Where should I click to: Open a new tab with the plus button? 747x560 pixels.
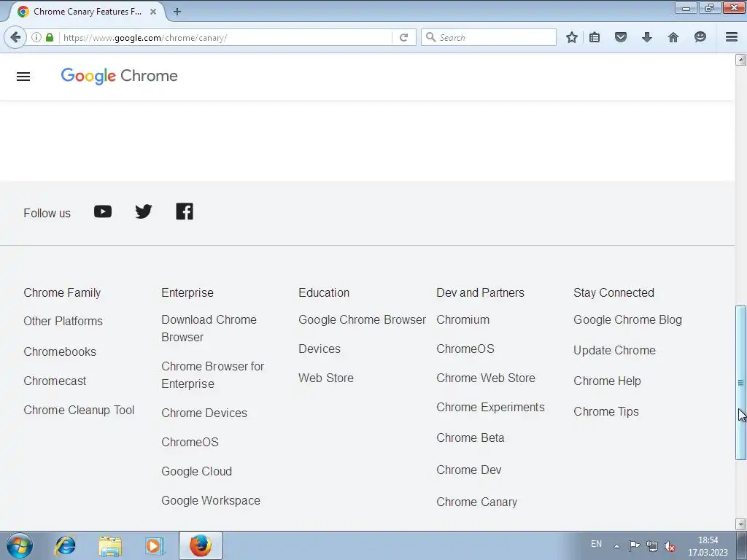177,12
